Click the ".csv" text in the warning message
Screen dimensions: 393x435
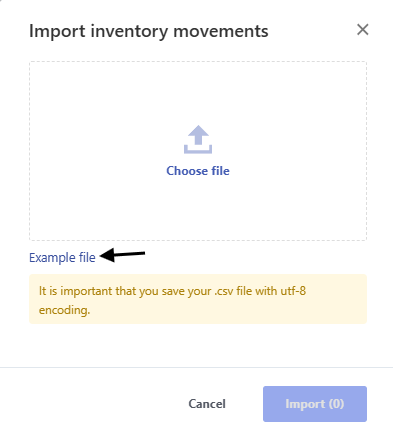[224, 291]
